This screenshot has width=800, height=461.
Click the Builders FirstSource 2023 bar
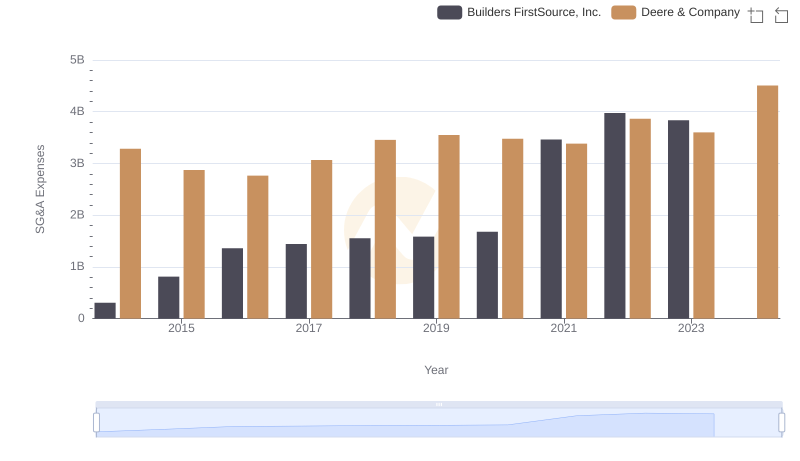(679, 219)
